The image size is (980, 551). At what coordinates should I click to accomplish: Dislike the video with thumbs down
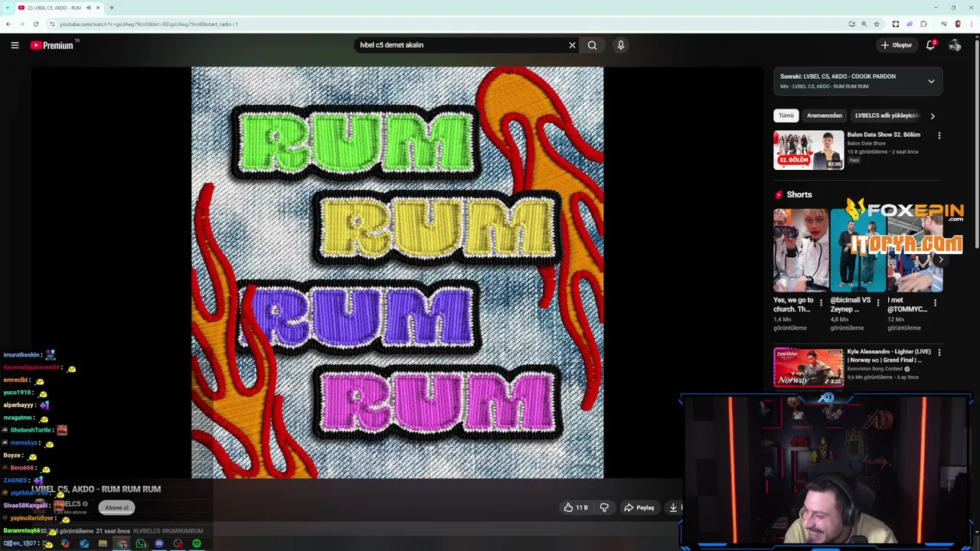(604, 507)
